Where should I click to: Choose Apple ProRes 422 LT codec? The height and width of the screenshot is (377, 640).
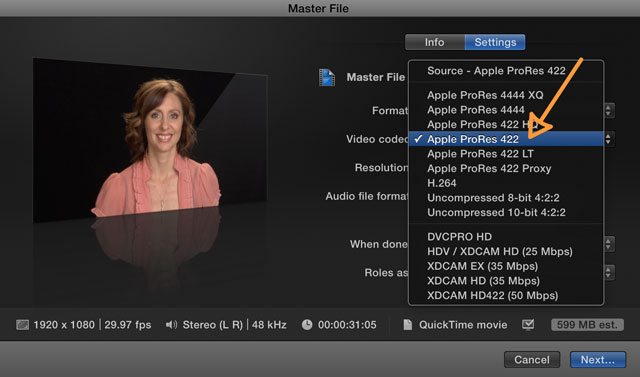point(506,154)
